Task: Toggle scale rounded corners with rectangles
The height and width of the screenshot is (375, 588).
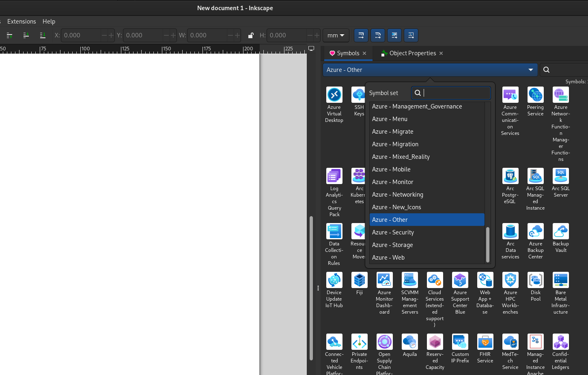Action: click(378, 35)
